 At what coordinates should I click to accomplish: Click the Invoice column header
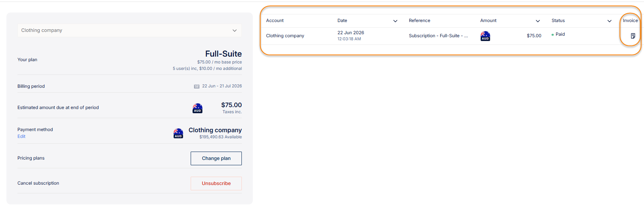click(x=630, y=21)
